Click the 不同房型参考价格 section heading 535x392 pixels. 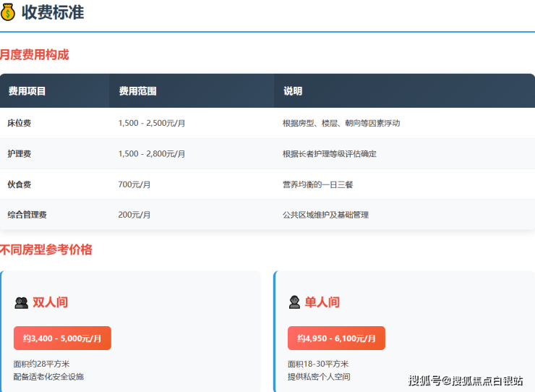coord(46,250)
